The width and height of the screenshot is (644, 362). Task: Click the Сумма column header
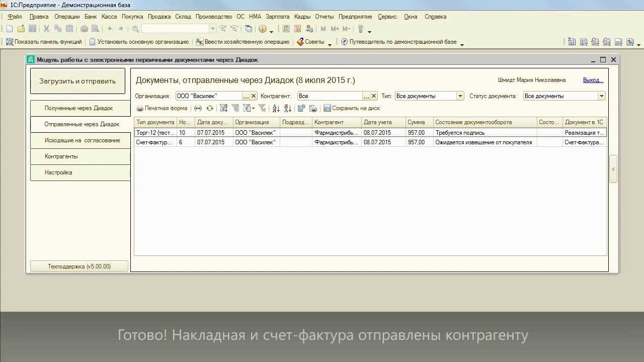tap(419, 122)
